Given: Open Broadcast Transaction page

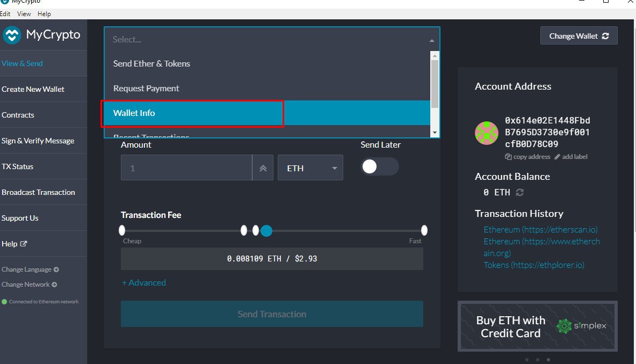Looking at the screenshot, I should pos(44,192).
